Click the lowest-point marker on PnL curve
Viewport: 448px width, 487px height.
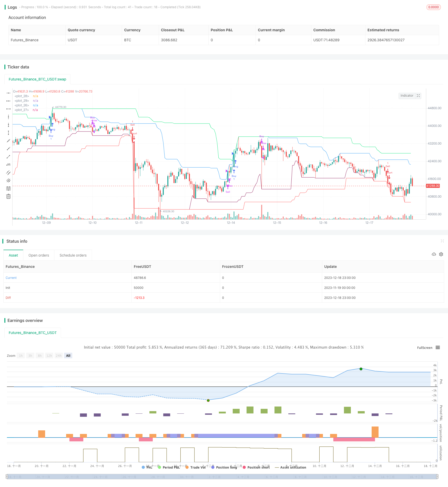pos(208,400)
